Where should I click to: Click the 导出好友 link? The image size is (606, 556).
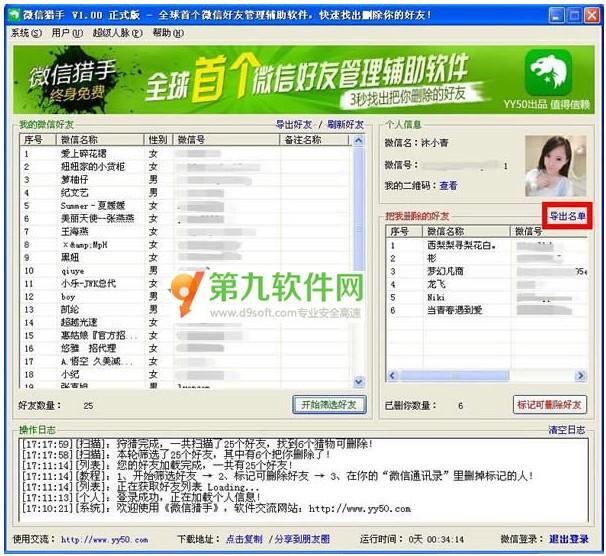pyautogui.click(x=294, y=125)
